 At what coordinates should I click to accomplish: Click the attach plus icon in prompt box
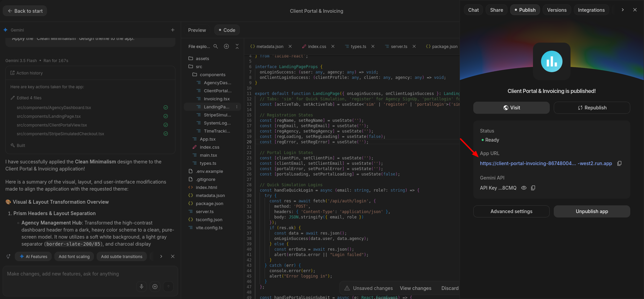pos(155,287)
